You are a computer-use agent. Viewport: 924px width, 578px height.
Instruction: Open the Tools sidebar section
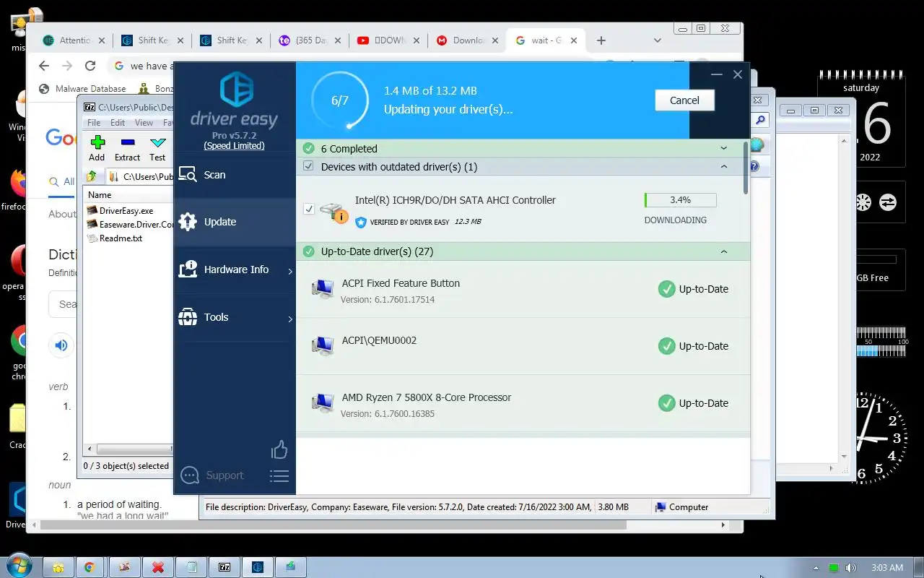235,317
